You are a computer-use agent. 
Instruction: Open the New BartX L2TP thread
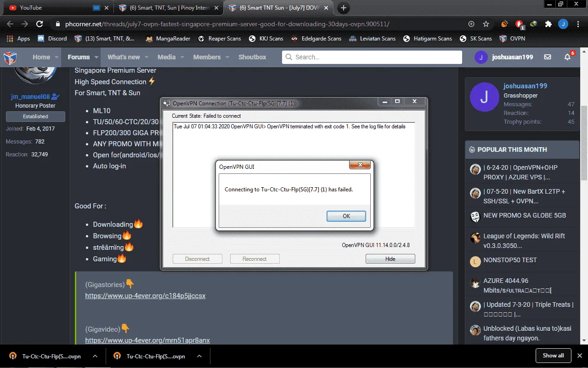pos(524,196)
